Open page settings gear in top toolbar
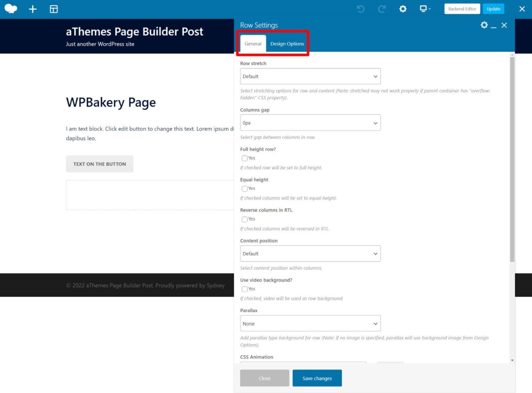 (403, 9)
